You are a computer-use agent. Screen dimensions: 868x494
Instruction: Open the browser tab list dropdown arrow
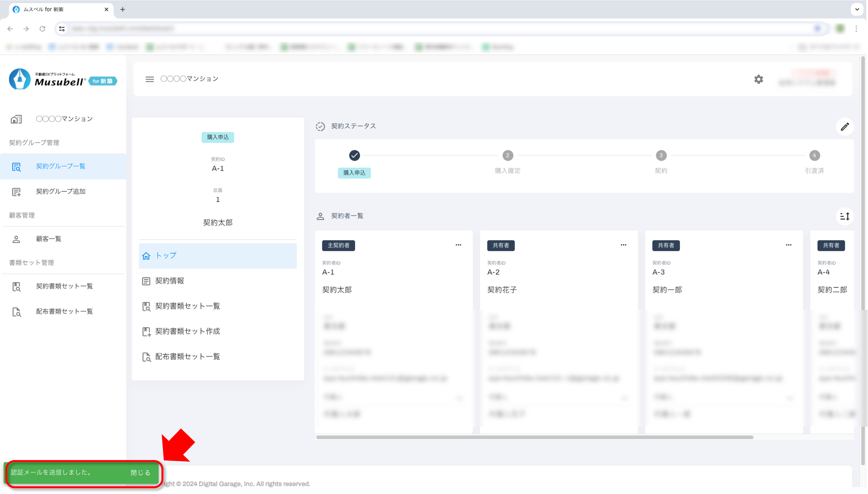[857, 9]
